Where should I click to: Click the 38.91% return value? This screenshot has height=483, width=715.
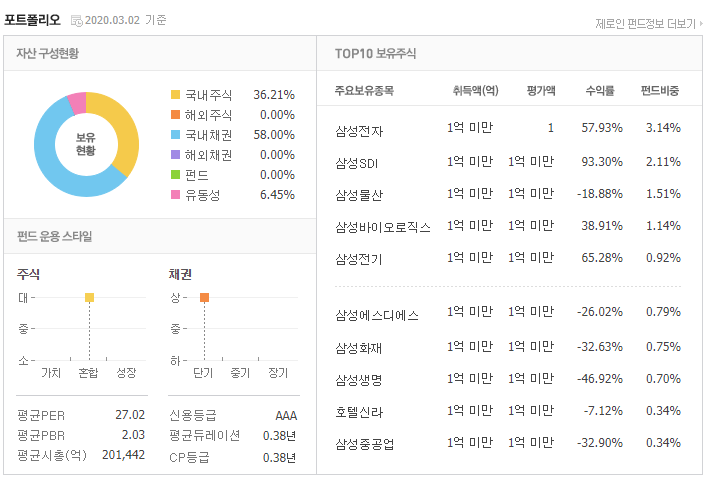coord(602,226)
